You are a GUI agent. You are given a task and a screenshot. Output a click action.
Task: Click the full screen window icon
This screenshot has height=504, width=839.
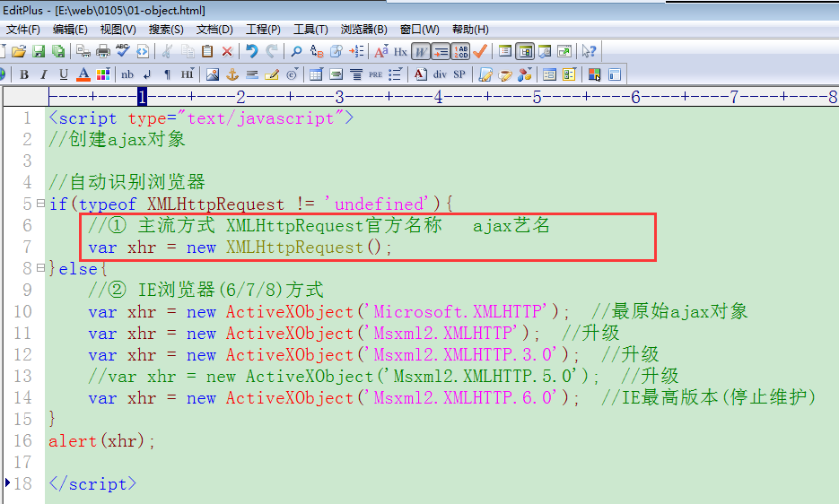pos(564,51)
